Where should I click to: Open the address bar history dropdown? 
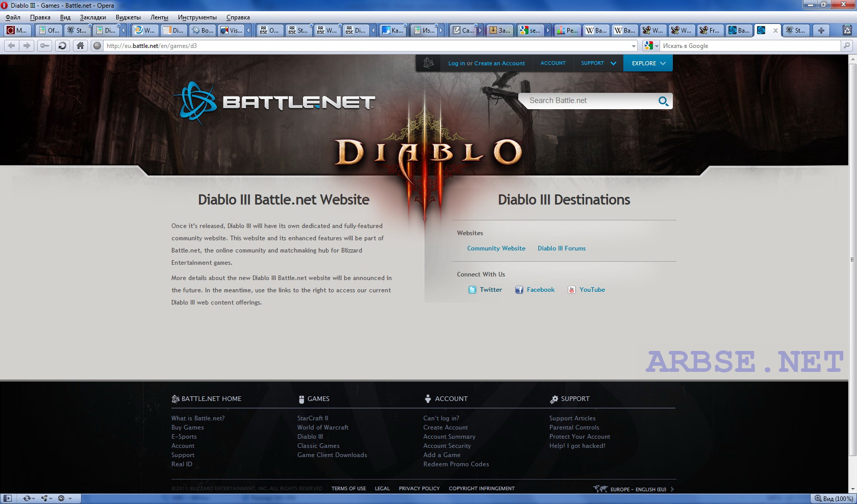634,46
